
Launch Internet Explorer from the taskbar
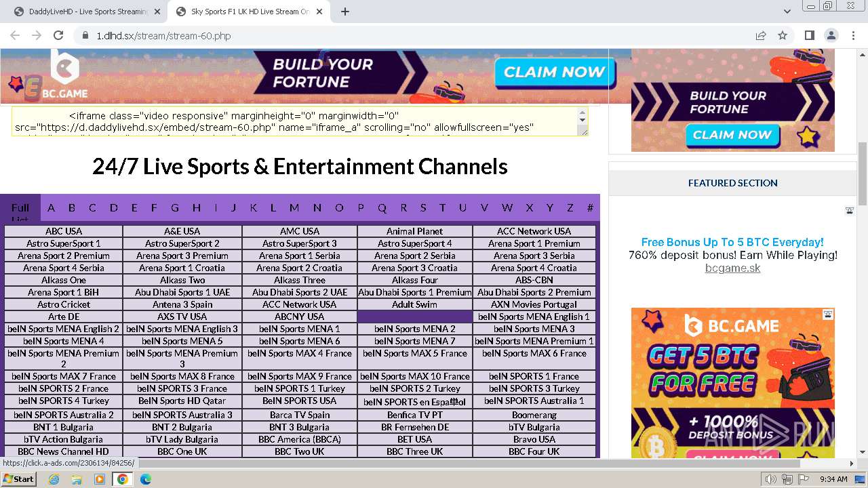point(54,479)
